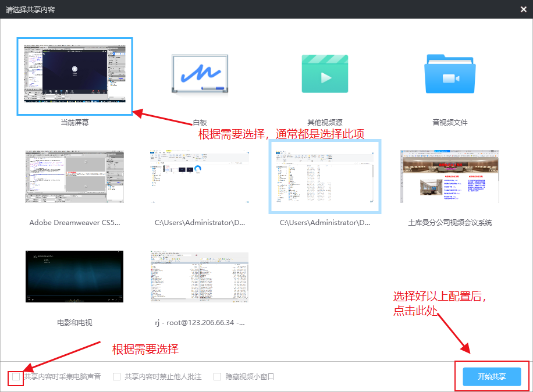
Task: Click the 当前屏幕 label text
Action: [74, 123]
